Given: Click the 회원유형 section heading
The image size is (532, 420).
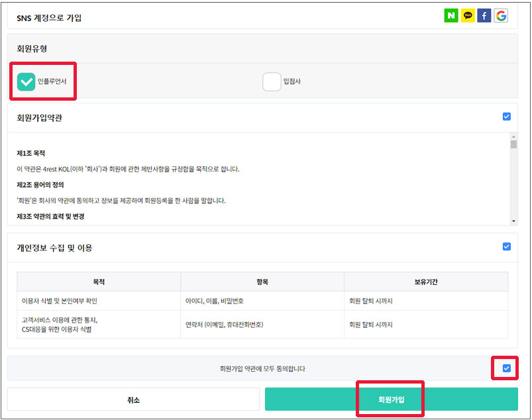Looking at the screenshot, I should pos(32,49).
